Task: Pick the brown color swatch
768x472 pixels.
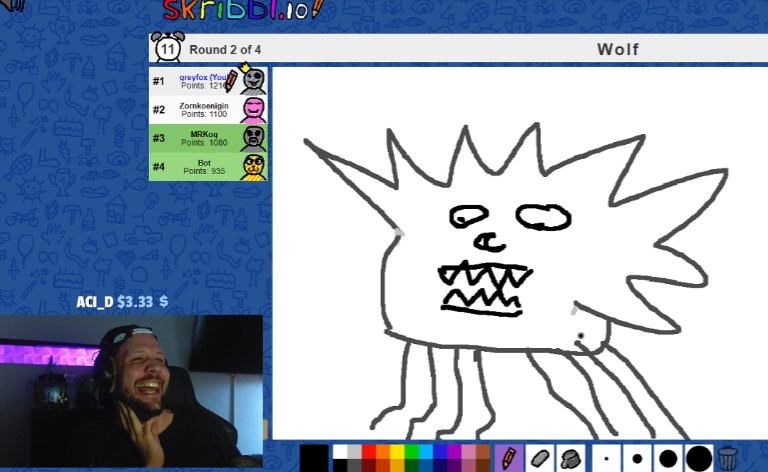Action: point(483,451)
